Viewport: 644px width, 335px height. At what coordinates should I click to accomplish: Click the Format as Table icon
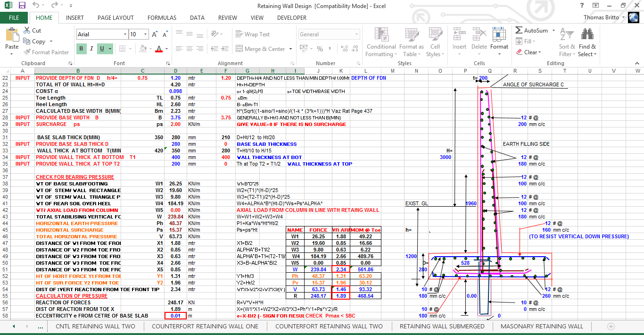(411, 42)
